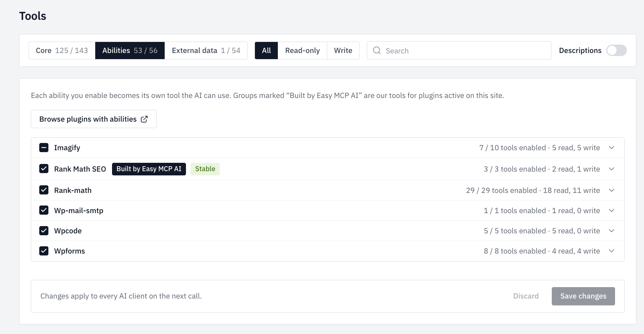Uncheck the Wpforms checkbox
The width and height of the screenshot is (644, 334).
[44, 250]
